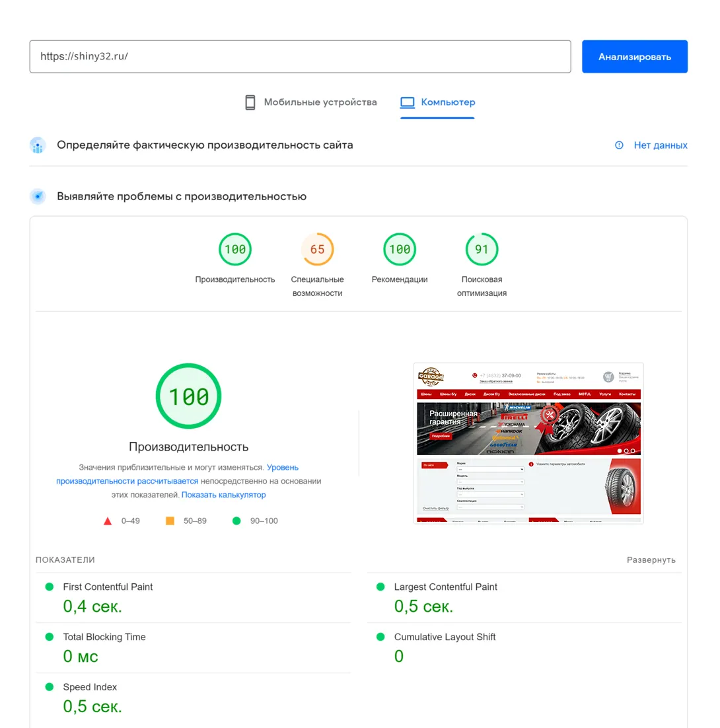Image resolution: width=720 pixels, height=728 pixels.
Task: Click the 0 мс Total Blocking Time value
Action: tap(81, 657)
